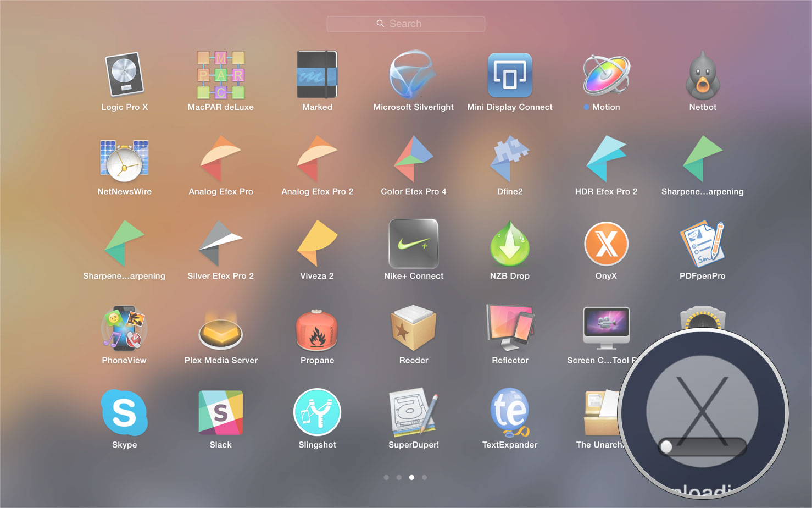The image size is (812, 508).
Task: Launch The Unarchiver box icon
Action: 602,412
